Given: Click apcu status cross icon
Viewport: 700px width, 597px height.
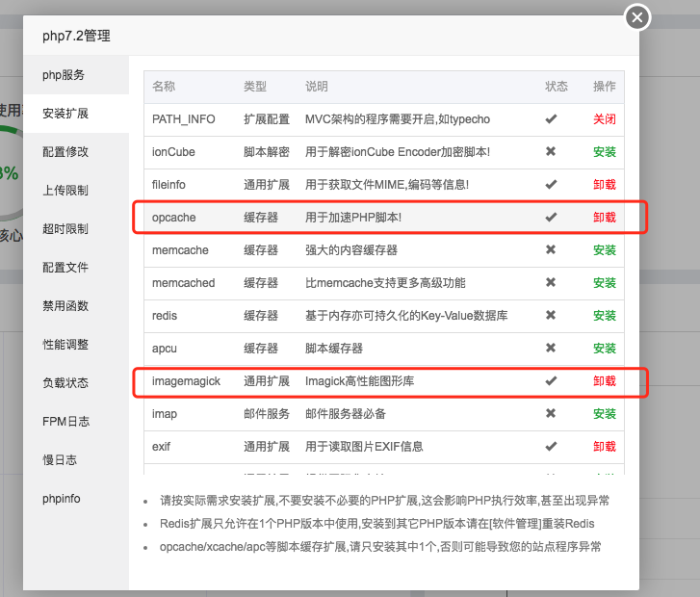Looking at the screenshot, I should click(551, 348).
